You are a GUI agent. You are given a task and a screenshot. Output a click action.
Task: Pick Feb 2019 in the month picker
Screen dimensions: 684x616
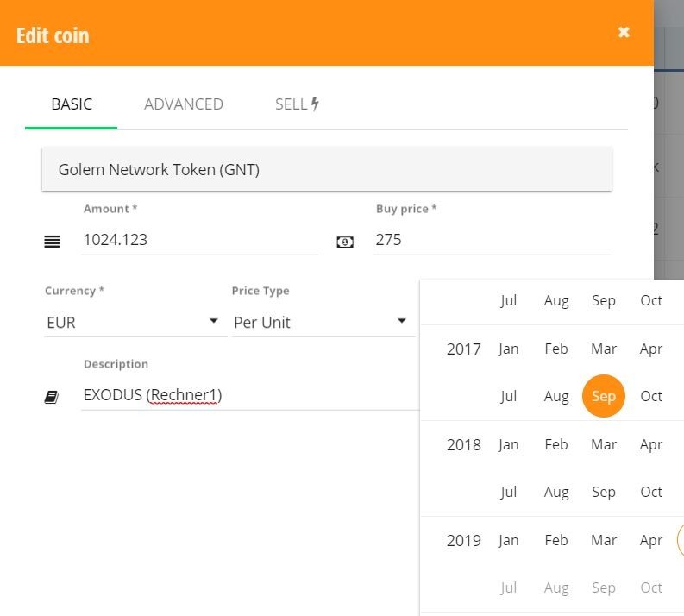point(556,540)
